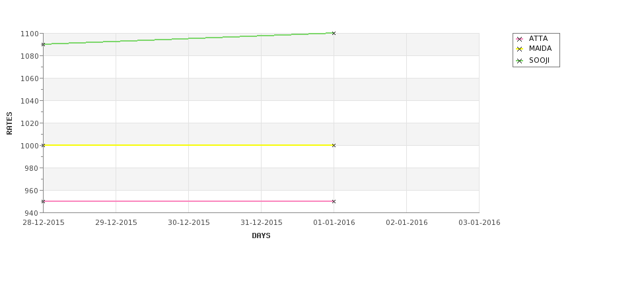Select the SOOJI legend label
This screenshot has height=283, width=644.
coord(539,60)
